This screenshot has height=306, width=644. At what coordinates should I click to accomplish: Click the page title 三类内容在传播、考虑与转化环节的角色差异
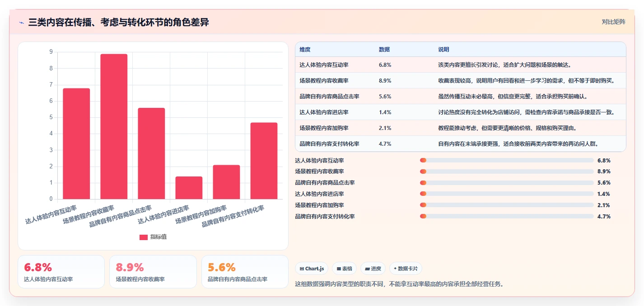(x=119, y=22)
